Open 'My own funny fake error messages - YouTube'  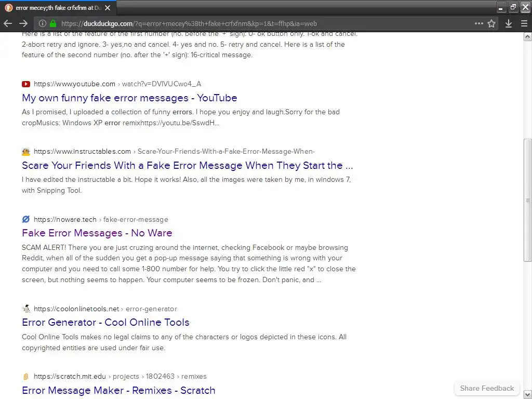coord(129,98)
